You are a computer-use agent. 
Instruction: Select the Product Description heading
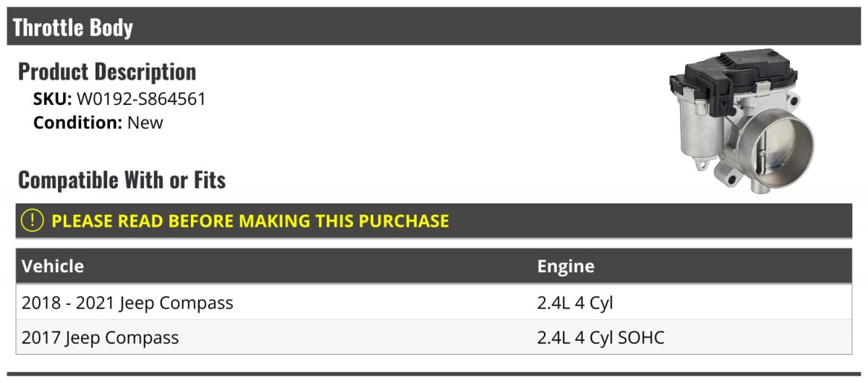click(107, 72)
